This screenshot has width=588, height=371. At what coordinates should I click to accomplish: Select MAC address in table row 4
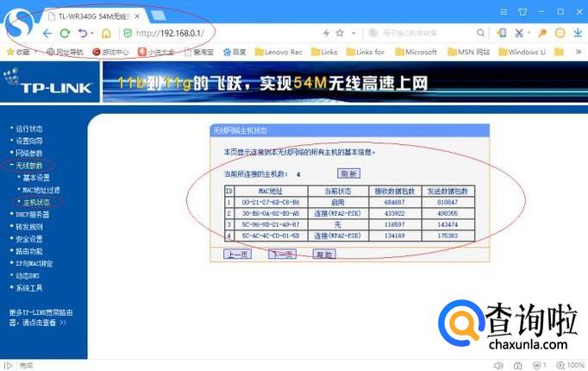point(271,236)
